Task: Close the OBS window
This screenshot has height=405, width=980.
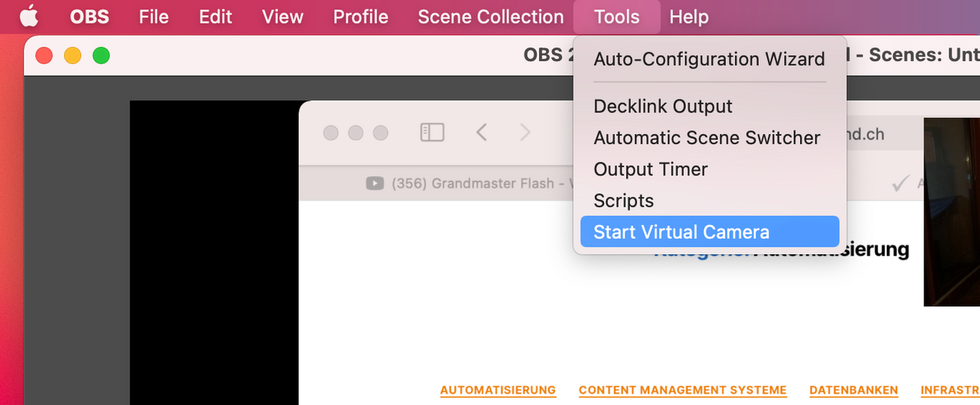Action: [x=44, y=55]
